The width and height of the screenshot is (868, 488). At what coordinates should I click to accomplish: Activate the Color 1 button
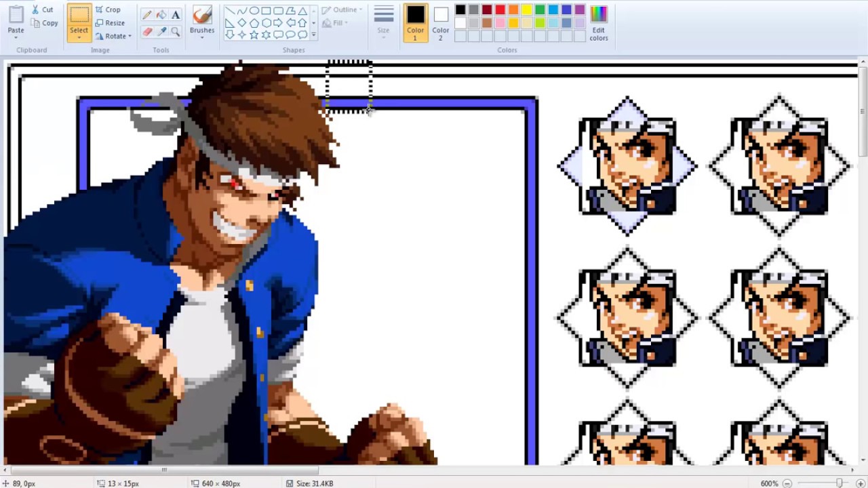(415, 22)
